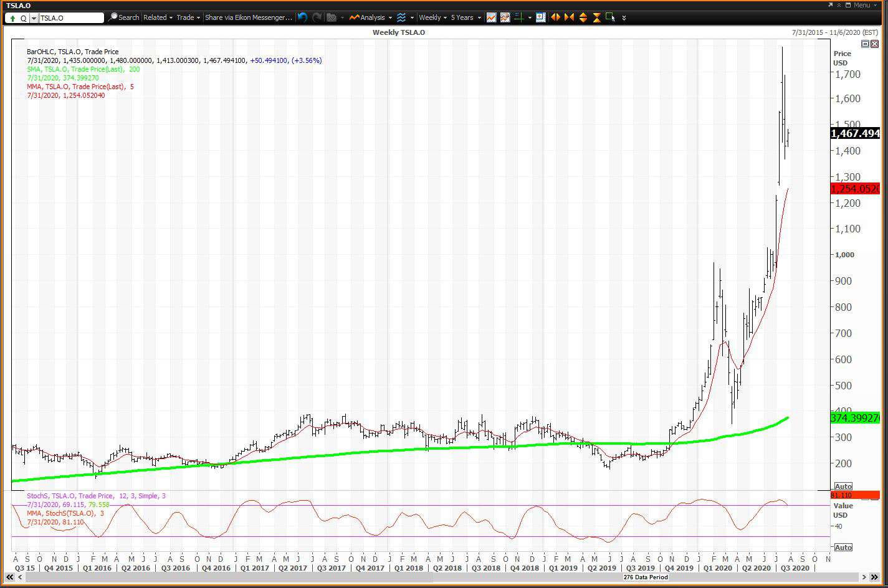The width and height of the screenshot is (888, 588).
Task: Click the Q4 2015 quarter label
Action: point(58,568)
